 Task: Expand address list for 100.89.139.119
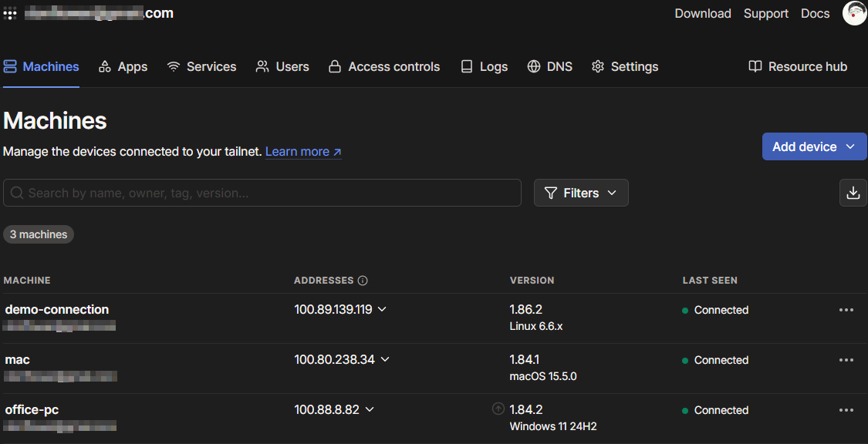pos(382,310)
